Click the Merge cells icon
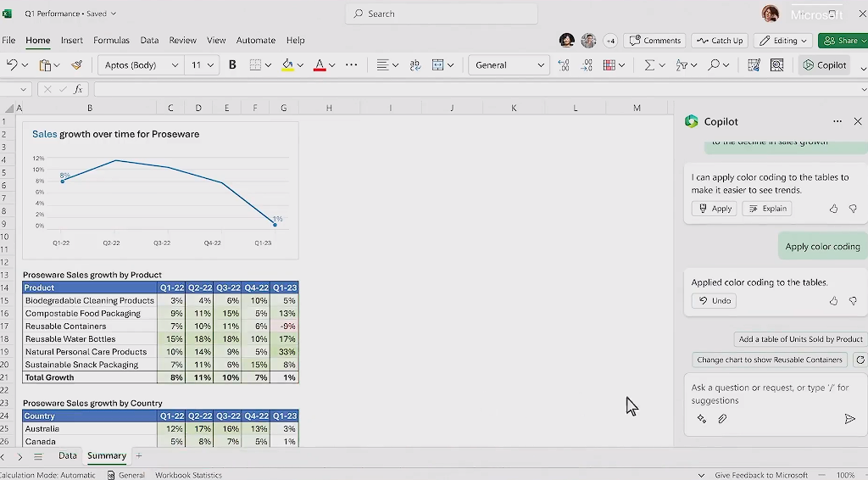Image resolution: width=868 pixels, height=480 pixels. [x=438, y=64]
